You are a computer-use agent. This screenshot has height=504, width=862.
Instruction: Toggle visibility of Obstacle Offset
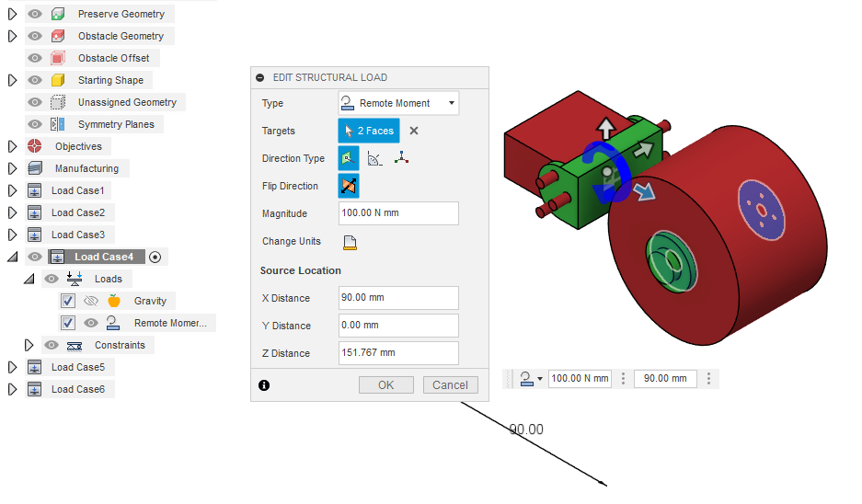35,58
